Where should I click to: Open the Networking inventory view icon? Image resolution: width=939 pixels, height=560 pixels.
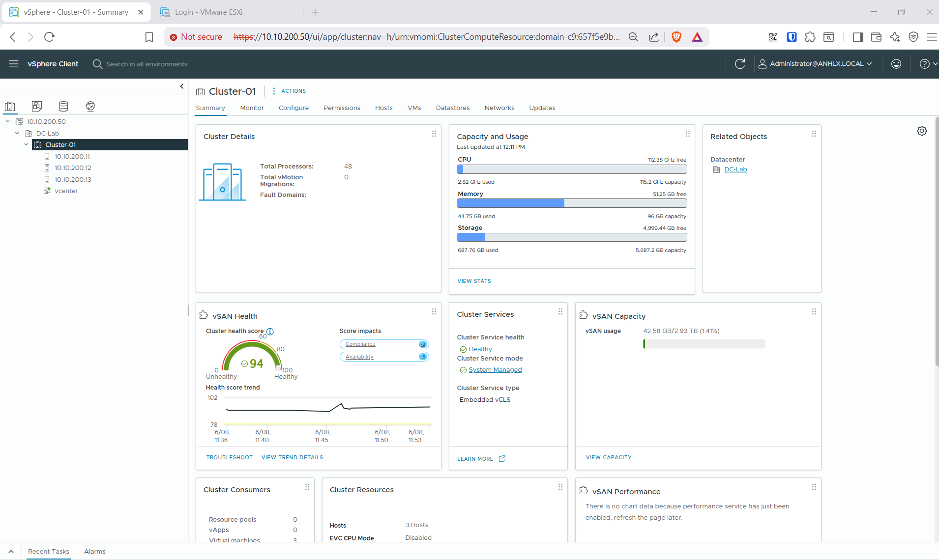(x=90, y=106)
